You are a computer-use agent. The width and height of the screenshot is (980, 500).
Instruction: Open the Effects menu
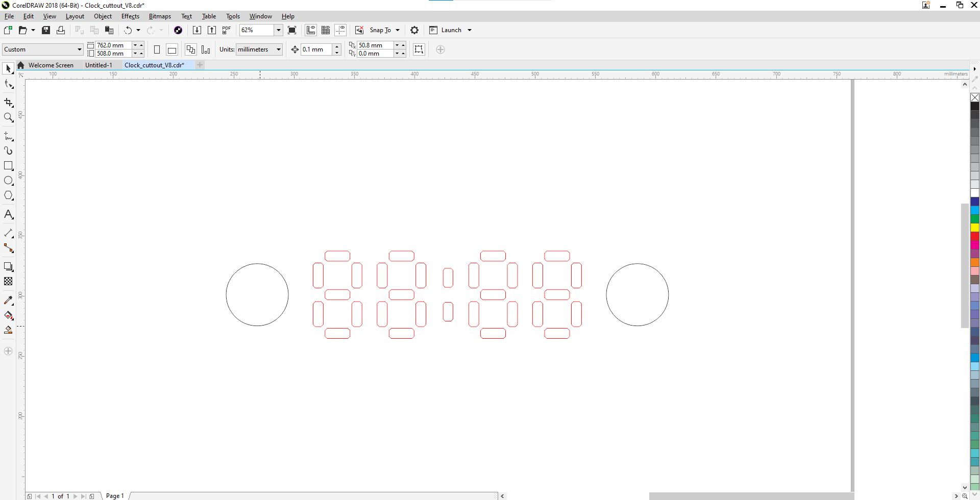coord(130,16)
